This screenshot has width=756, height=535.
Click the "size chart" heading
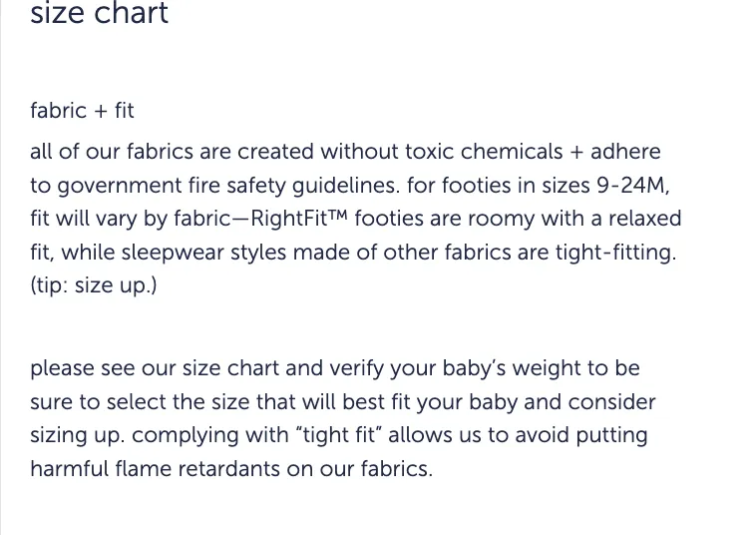(x=100, y=13)
